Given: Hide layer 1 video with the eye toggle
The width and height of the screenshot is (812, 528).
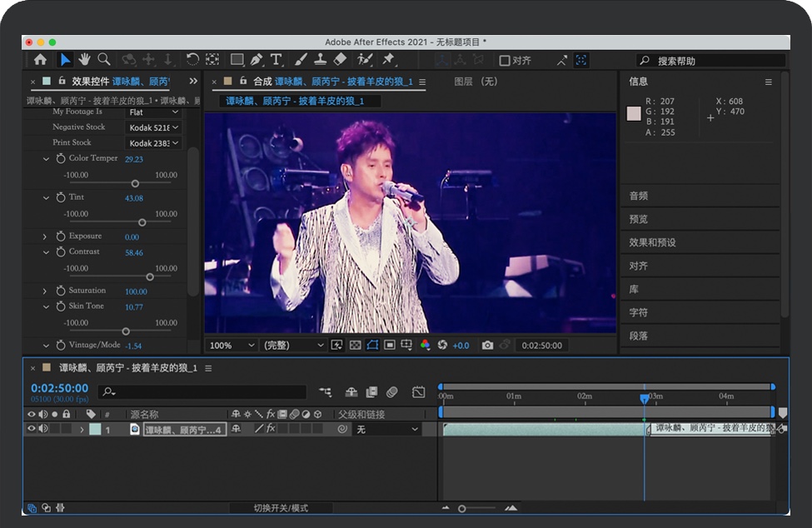Looking at the screenshot, I should click(32, 429).
